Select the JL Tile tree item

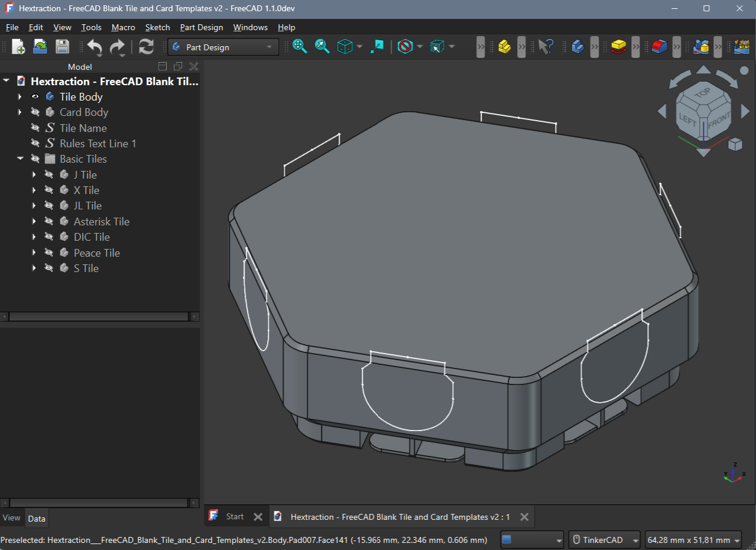[87, 205]
